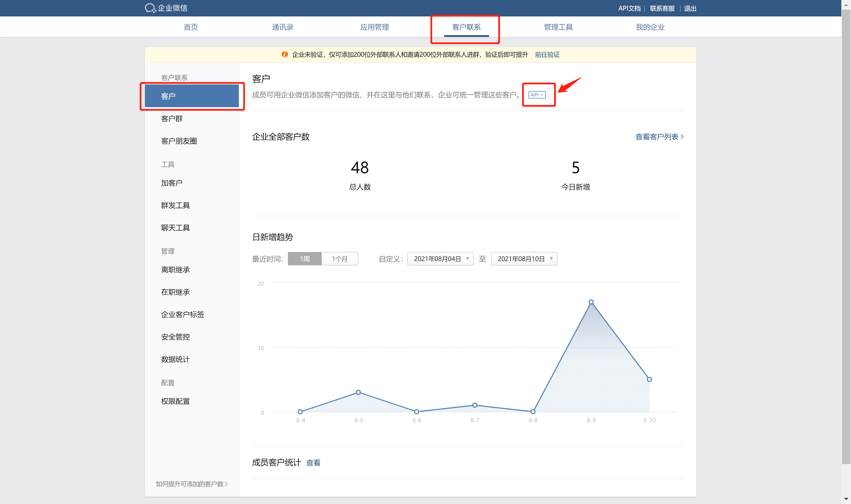Viewport: 851px width, 504px height.
Task: Select 客户群 in the sidebar
Action: (172, 118)
